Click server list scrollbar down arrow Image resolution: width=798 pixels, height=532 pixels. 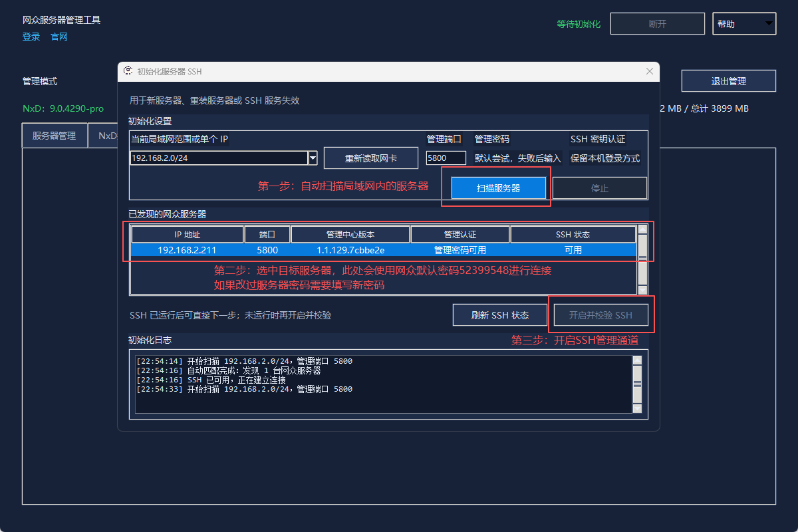click(x=642, y=289)
